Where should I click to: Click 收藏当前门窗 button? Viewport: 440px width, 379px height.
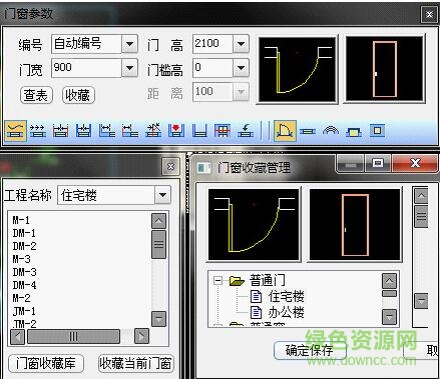click(136, 363)
